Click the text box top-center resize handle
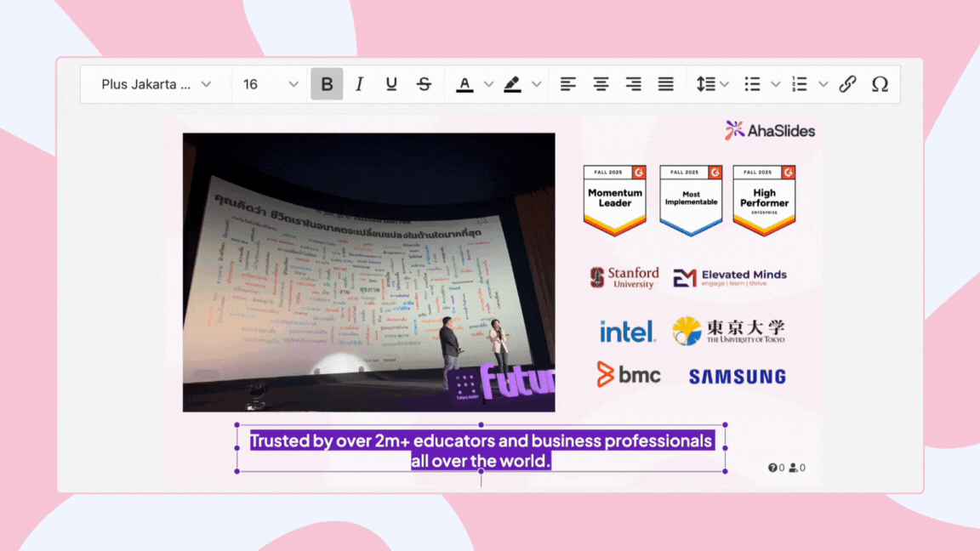The height and width of the screenshot is (551, 980). tap(481, 425)
